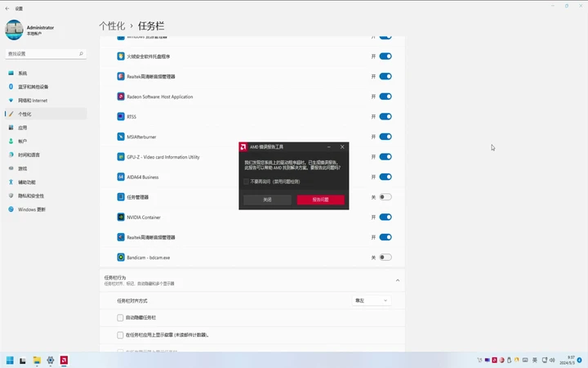588x368 pixels.
Task: Click the search magnifier icon in settings
Action: pos(81,54)
